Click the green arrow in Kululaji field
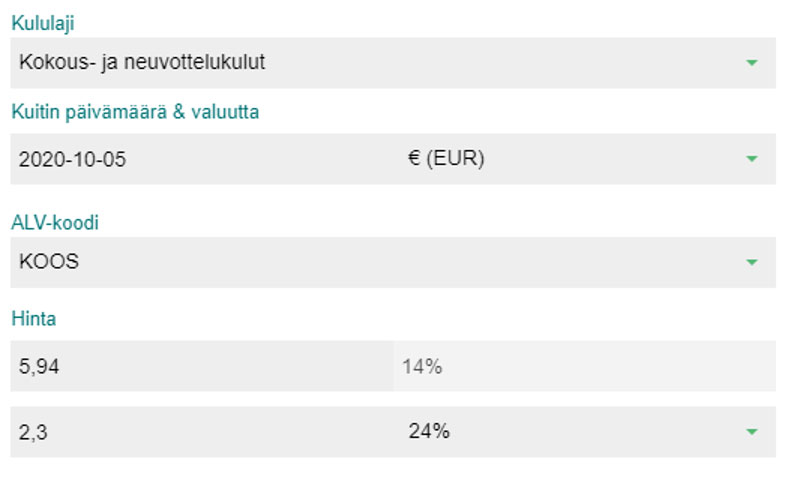This screenshot has width=786, height=486. tap(752, 63)
